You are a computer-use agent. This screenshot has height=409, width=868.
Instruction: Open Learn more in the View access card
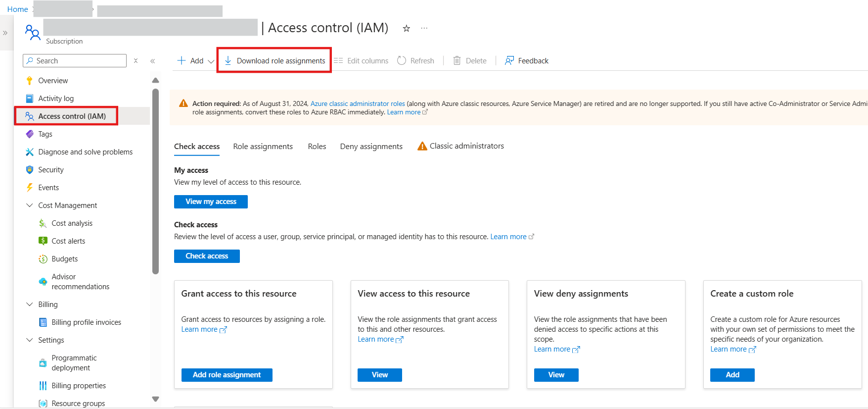tap(380, 340)
